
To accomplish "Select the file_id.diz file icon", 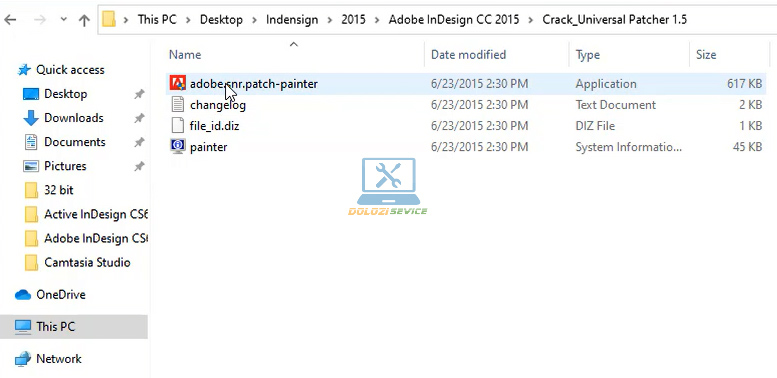I will coord(177,125).
